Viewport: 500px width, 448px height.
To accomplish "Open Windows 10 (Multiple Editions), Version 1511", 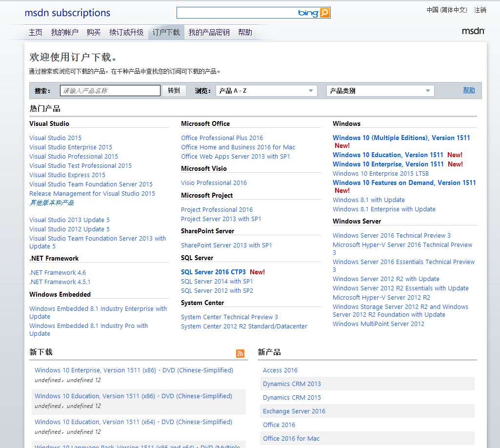I will tap(401, 138).
